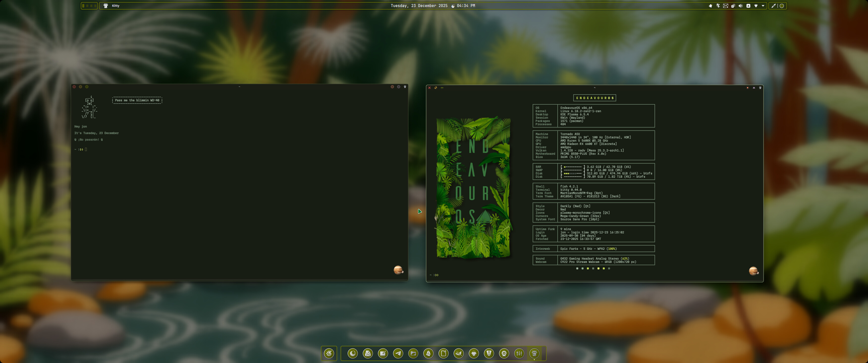This screenshot has height=363, width=868.
Task: Open the volume control in the system tray
Action: click(x=740, y=6)
